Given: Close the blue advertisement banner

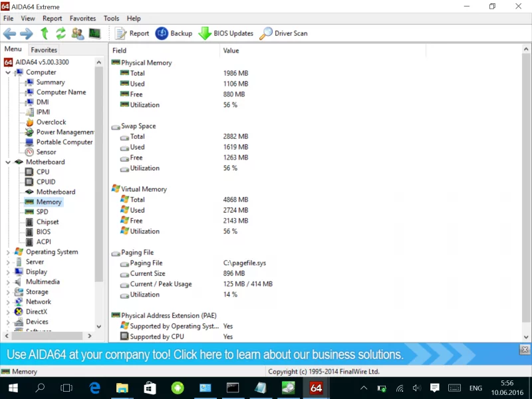Looking at the screenshot, I should coord(525,350).
